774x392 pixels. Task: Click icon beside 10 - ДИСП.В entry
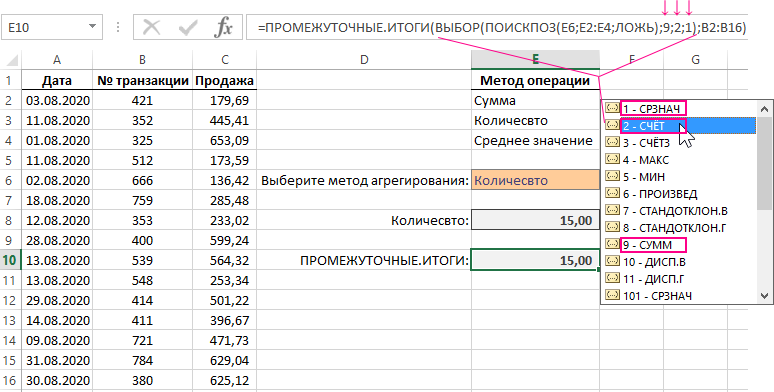pos(612,261)
